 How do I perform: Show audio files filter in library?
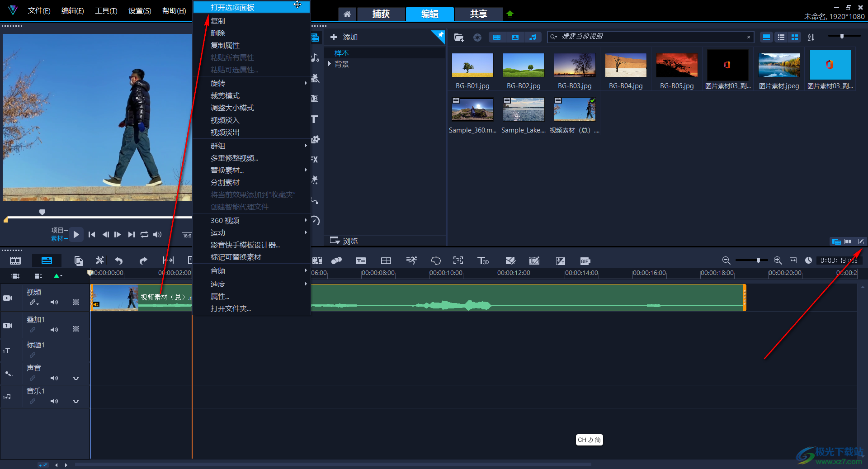pos(533,38)
